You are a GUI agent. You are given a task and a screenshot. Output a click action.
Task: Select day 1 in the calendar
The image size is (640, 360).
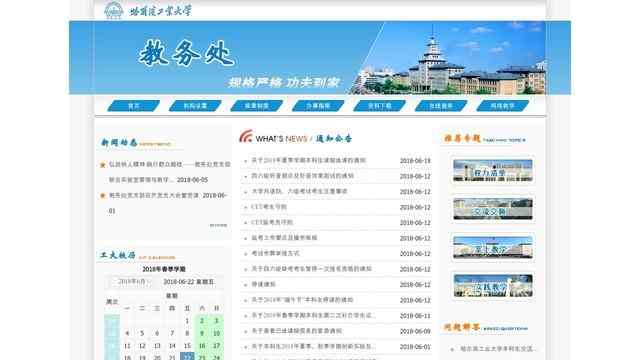(x=187, y=321)
